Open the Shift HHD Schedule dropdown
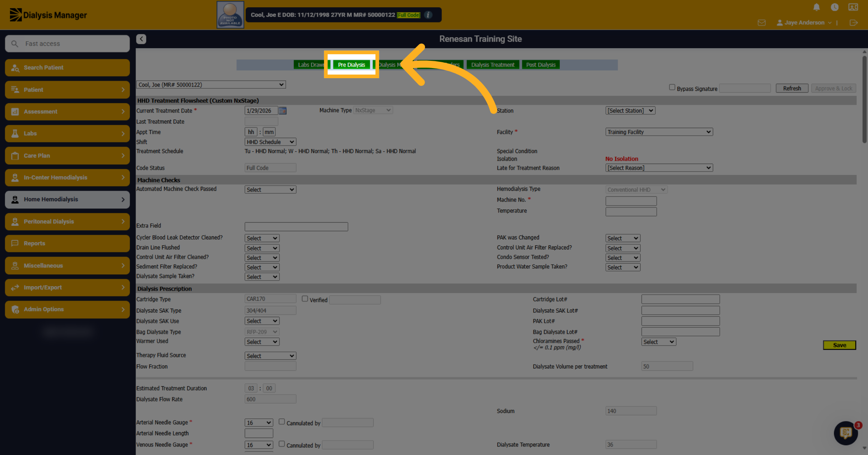Screen dimensions: 868x455 tap(271, 142)
